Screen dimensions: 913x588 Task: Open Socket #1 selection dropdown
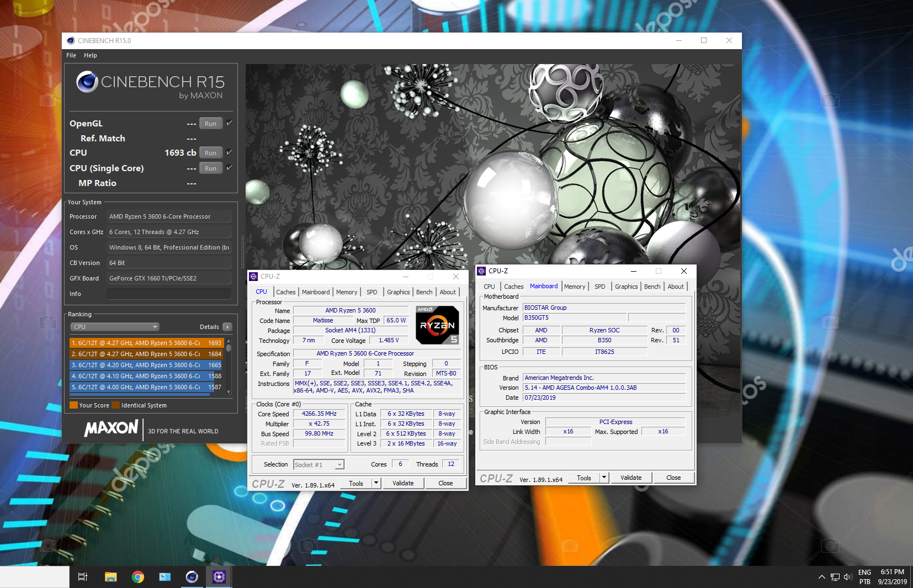click(x=319, y=465)
